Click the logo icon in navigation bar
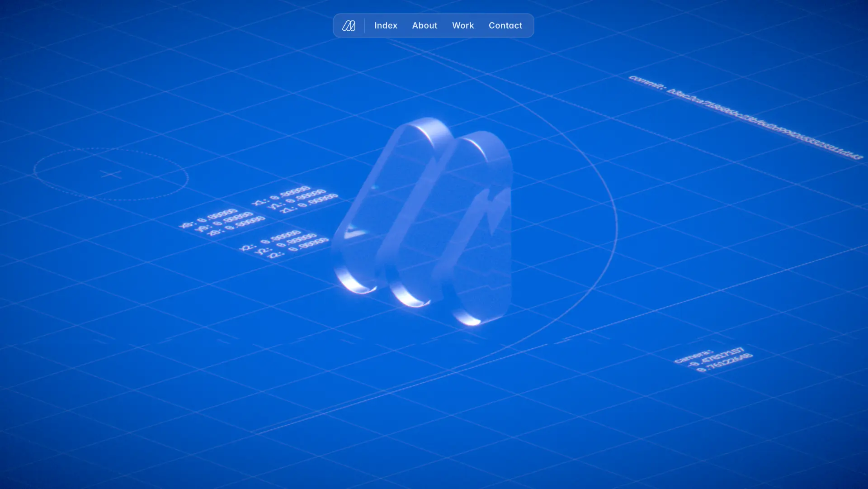Image resolution: width=868 pixels, height=489 pixels. 349,26
